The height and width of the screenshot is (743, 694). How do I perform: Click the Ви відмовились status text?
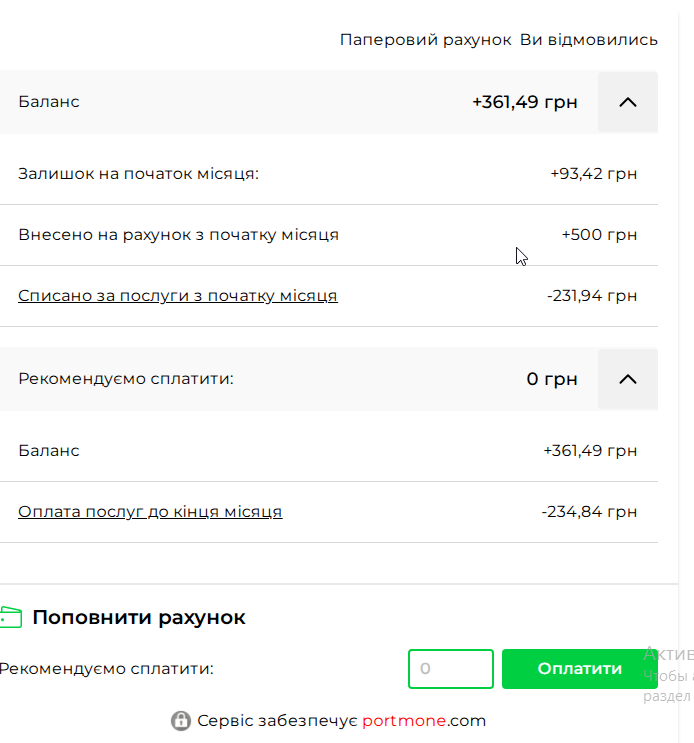click(589, 40)
